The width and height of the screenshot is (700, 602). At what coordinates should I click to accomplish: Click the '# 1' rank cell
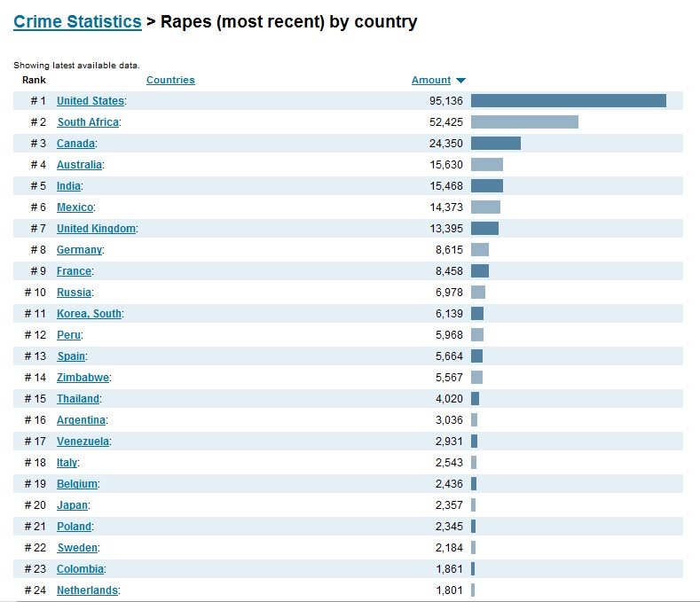tap(38, 101)
